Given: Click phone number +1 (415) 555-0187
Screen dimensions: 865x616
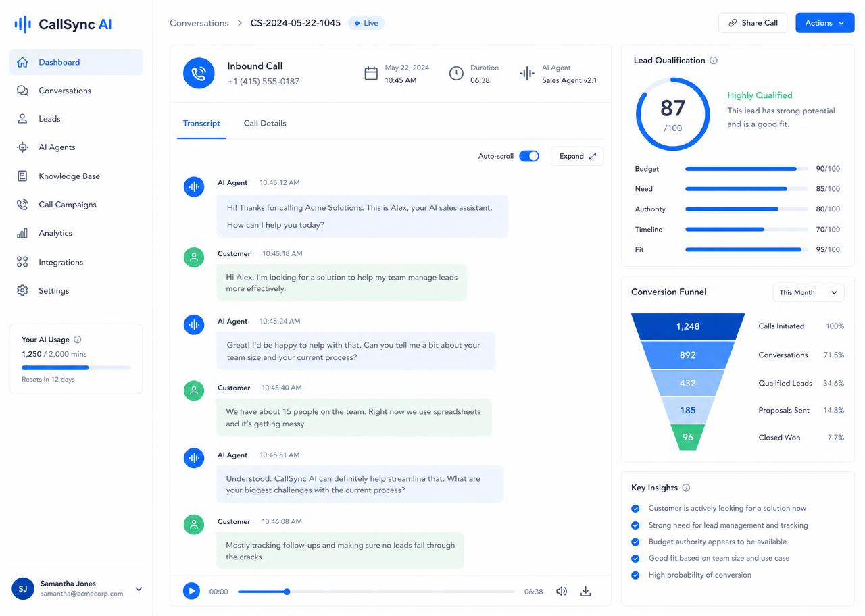Looking at the screenshot, I should [x=263, y=82].
